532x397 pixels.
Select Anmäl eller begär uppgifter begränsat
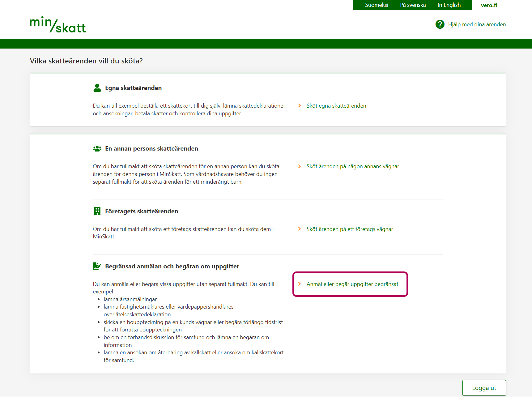click(x=352, y=284)
